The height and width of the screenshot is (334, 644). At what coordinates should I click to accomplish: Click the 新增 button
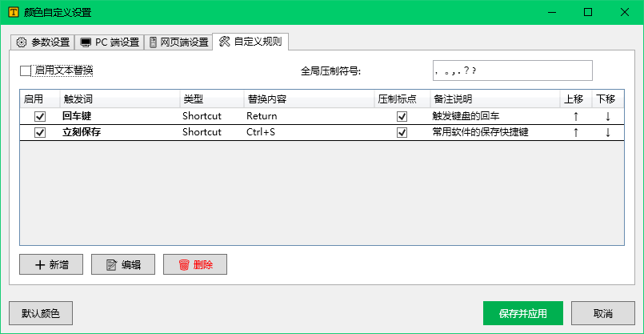pyautogui.click(x=51, y=264)
